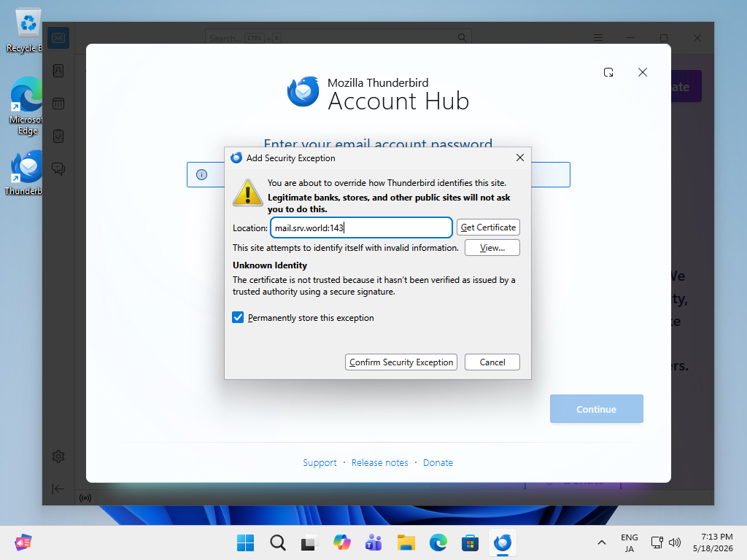
Task: Click the Account Hub window restore icon
Action: click(x=608, y=72)
